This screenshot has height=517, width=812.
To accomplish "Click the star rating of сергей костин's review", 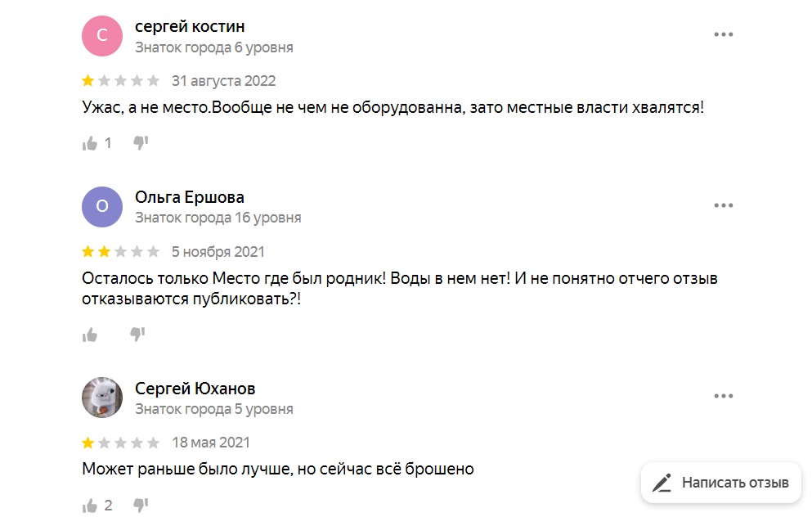I will click(x=121, y=81).
